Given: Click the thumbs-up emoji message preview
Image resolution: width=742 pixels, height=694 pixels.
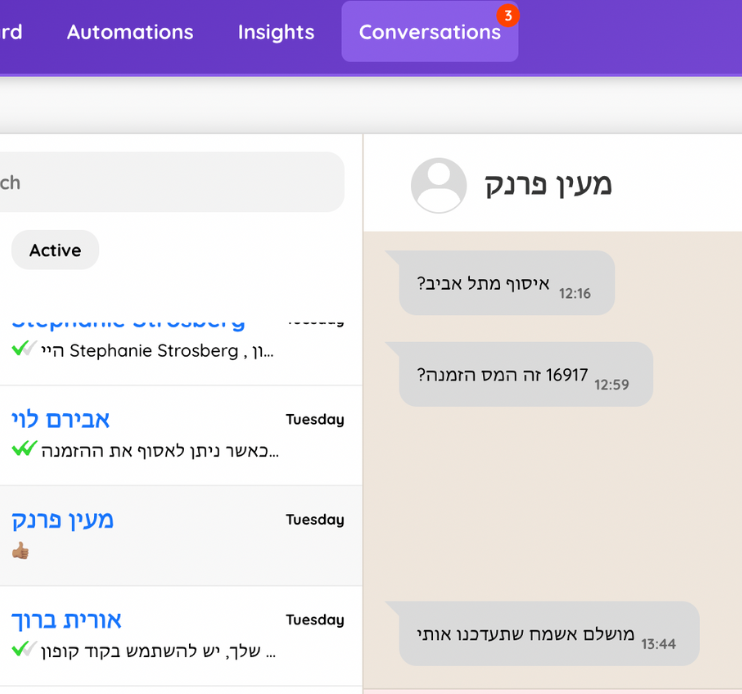Looking at the screenshot, I should [x=21, y=550].
